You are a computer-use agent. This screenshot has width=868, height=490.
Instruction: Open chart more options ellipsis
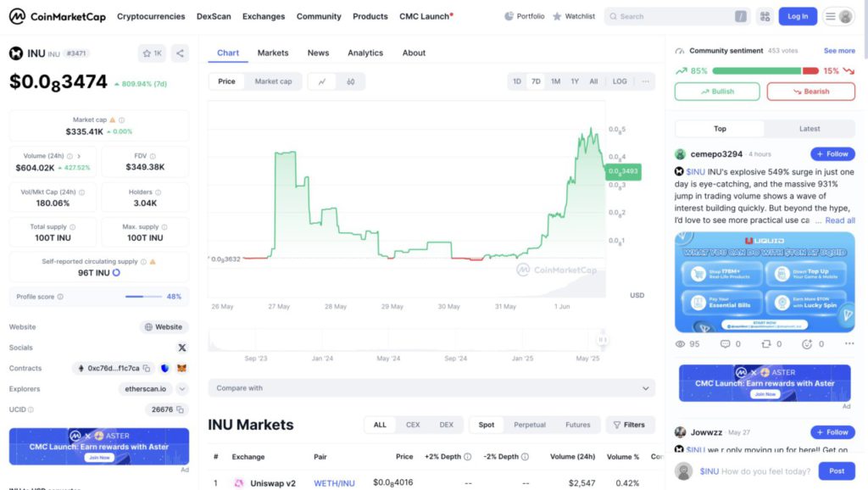click(x=645, y=81)
